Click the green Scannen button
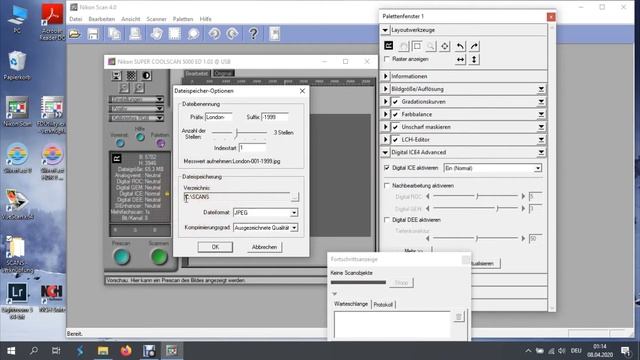The image size is (640, 360). tap(159, 257)
